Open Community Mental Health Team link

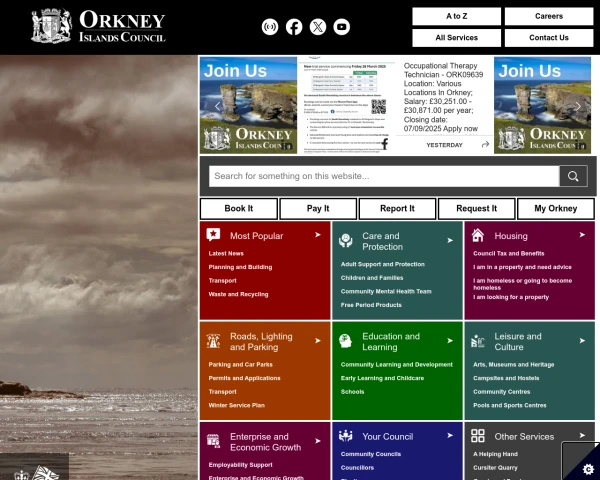[x=386, y=291]
